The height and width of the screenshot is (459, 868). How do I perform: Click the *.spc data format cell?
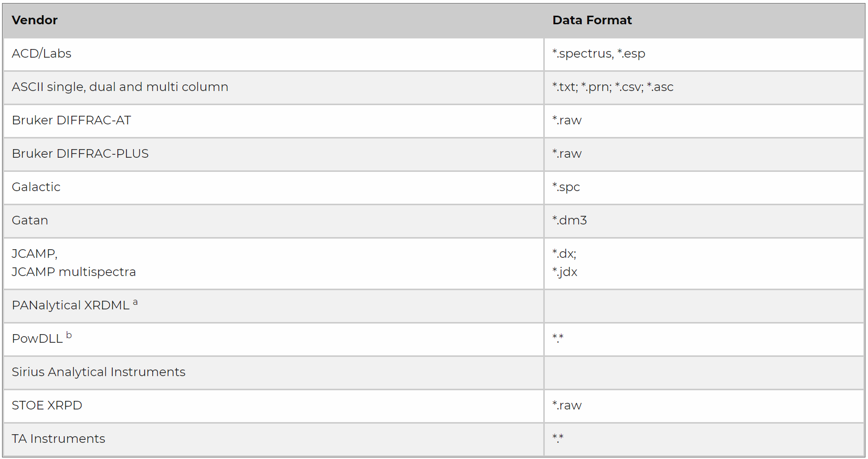coord(566,187)
